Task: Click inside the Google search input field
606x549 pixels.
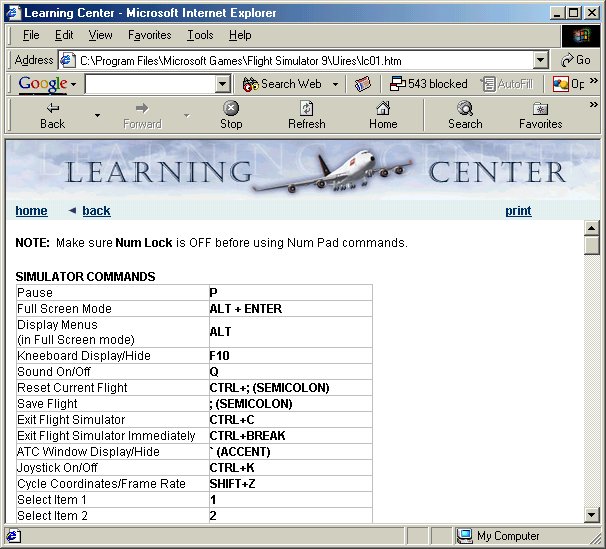Action: [150, 84]
